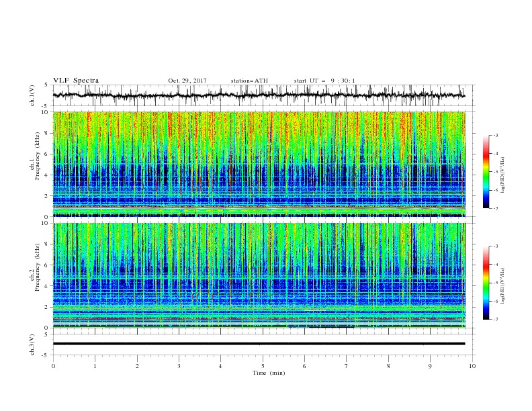Click the ch.3 flat black trace
The width and height of the screenshot is (532, 411).
click(259, 344)
